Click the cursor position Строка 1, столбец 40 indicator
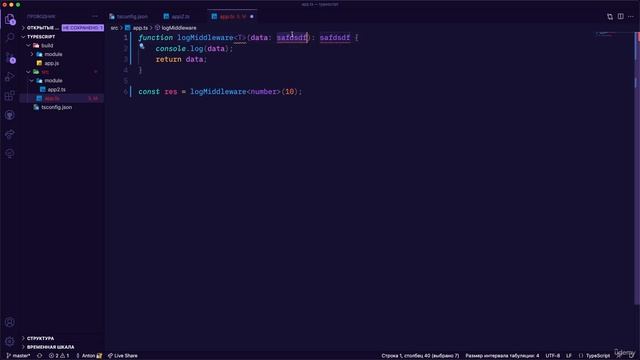640x360 pixels. pyautogui.click(x=420, y=356)
